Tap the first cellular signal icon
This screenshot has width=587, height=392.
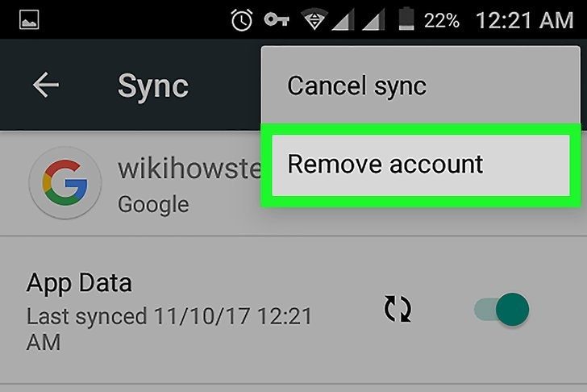[343, 20]
